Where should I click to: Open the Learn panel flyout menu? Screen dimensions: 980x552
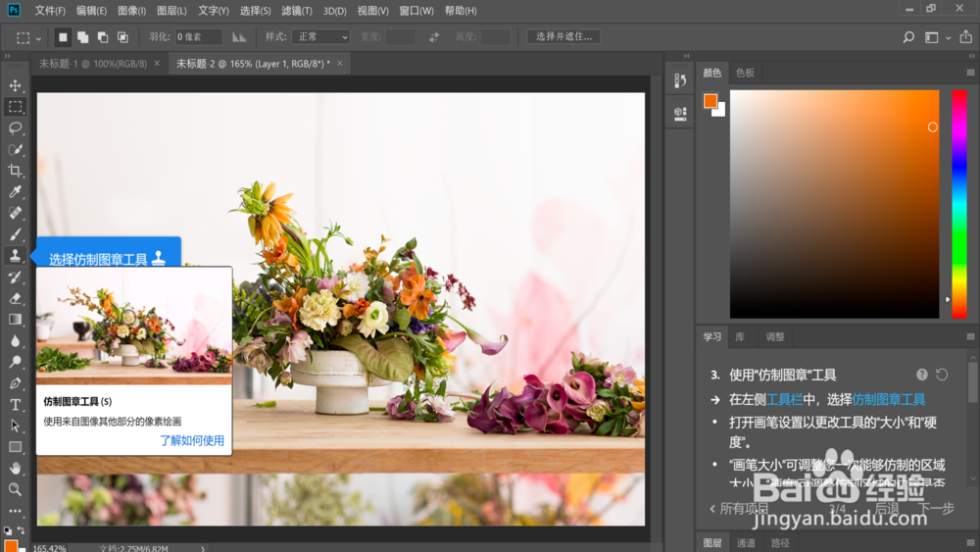[x=970, y=336]
